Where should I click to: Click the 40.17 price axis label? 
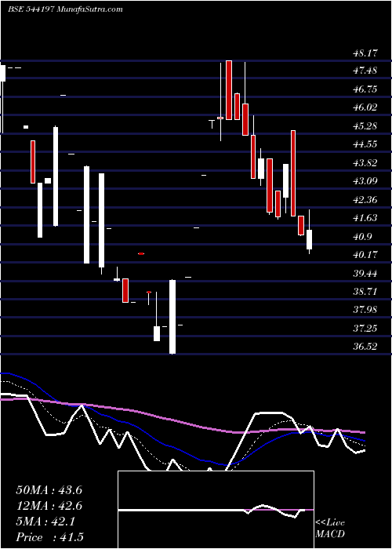tap(365, 255)
